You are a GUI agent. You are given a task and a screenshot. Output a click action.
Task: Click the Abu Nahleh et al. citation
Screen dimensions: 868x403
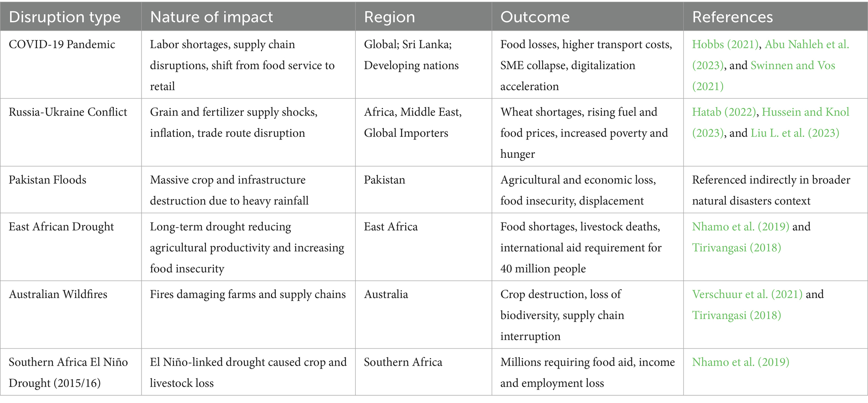tap(807, 44)
